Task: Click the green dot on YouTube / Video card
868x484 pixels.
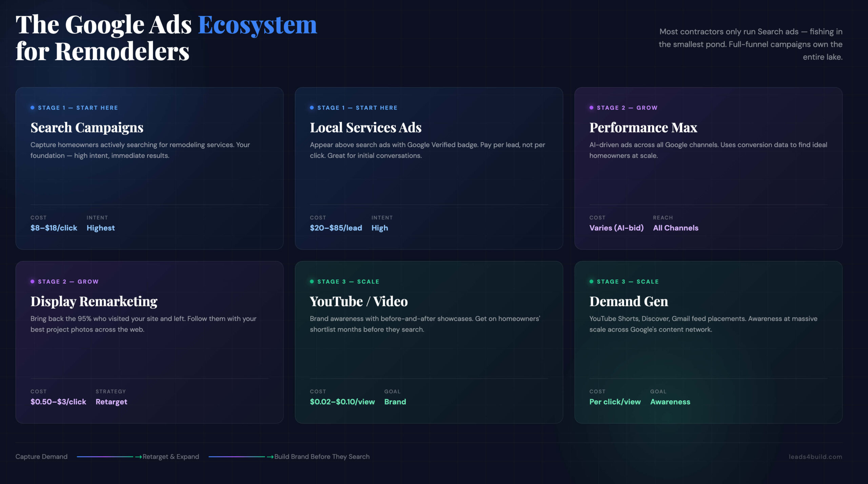Action: pyautogui.click(x=312, y=282)
